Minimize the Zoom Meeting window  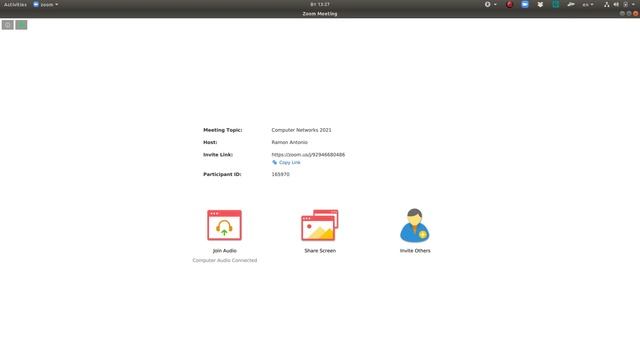point(622,13)
